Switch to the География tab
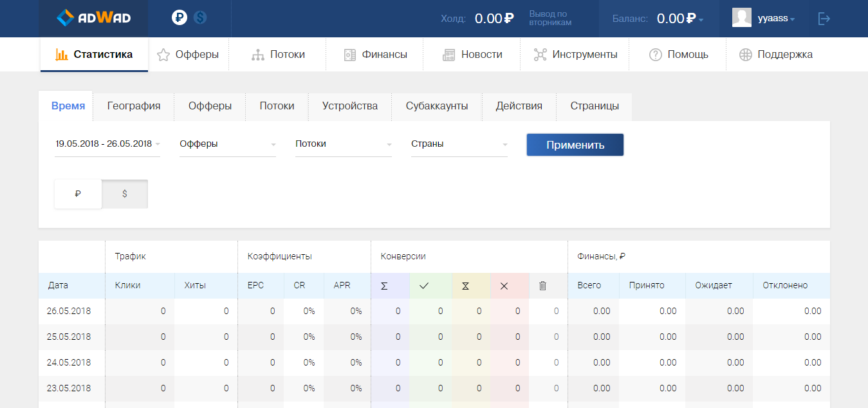 [x=134, y=106]
